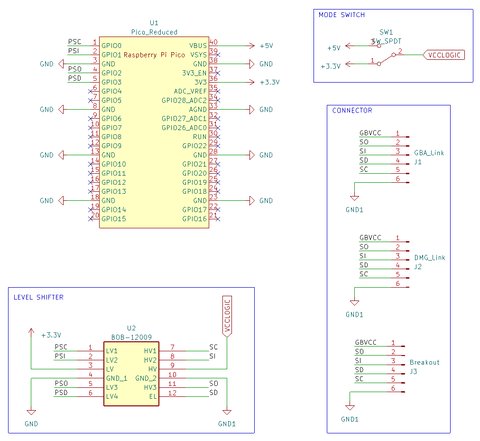Select the GND1 symbol under GBA_Link J1
The width and height of the screenshot is (480, 441).
coord(354,204)
